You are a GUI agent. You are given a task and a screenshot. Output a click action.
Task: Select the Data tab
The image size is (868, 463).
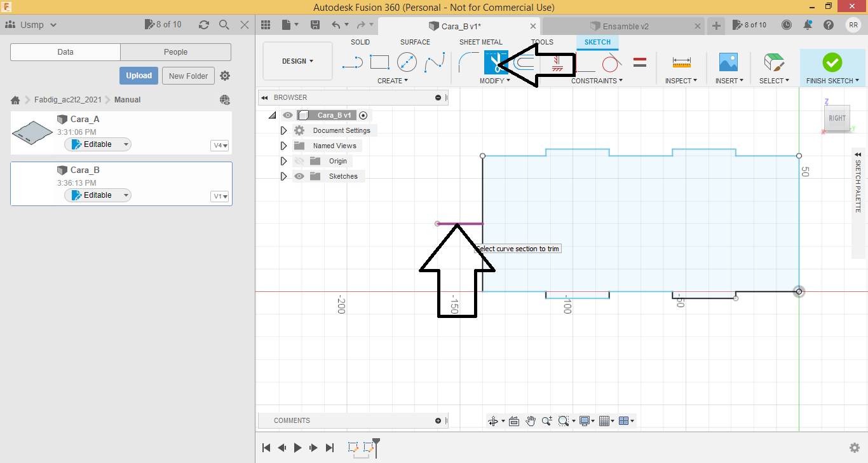(65, 52)
